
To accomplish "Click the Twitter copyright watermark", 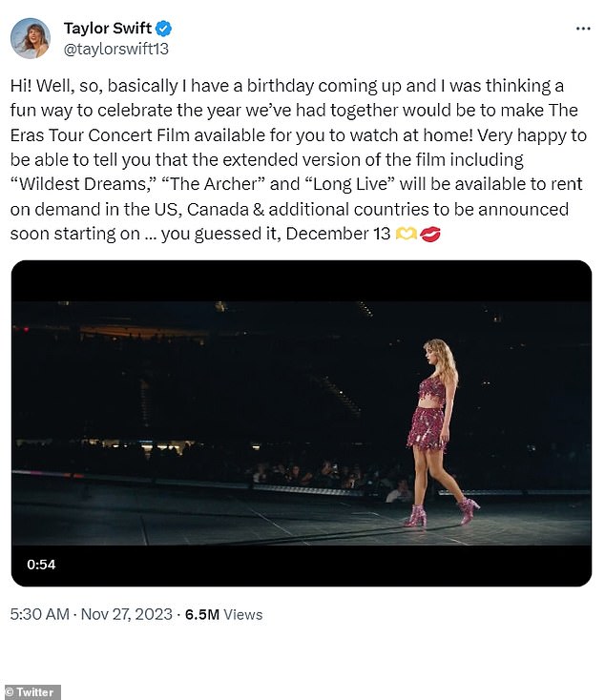I will 31,692.
